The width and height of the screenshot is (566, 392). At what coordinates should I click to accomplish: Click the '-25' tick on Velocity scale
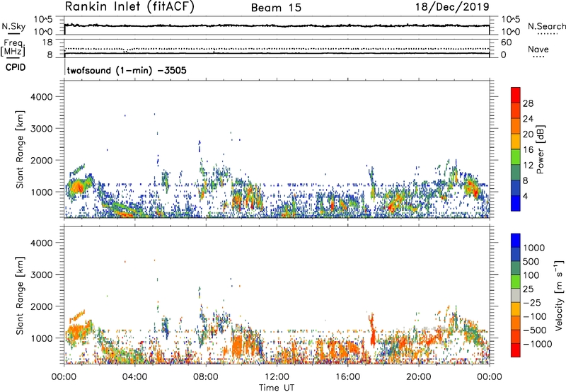(x=532, y=302)
